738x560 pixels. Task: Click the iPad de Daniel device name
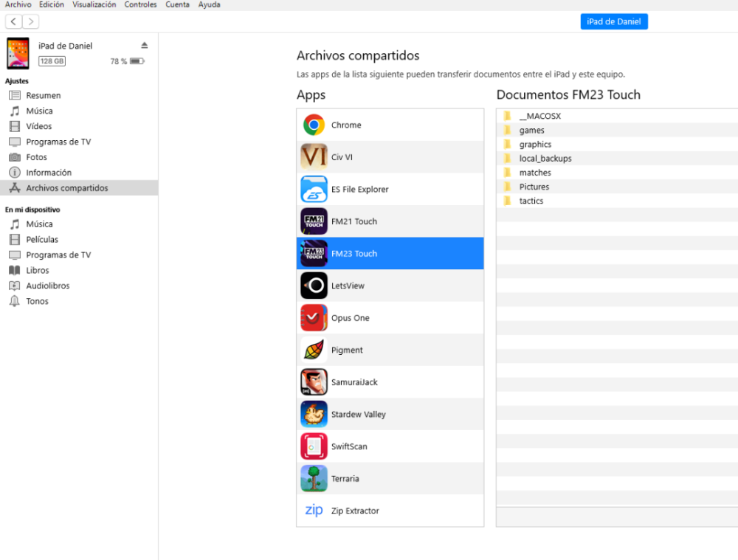66,46
